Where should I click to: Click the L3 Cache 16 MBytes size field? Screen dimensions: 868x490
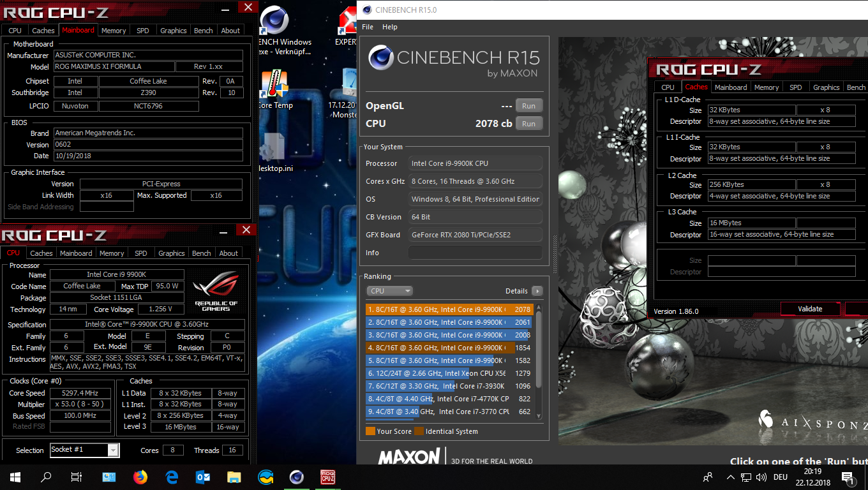752,223
